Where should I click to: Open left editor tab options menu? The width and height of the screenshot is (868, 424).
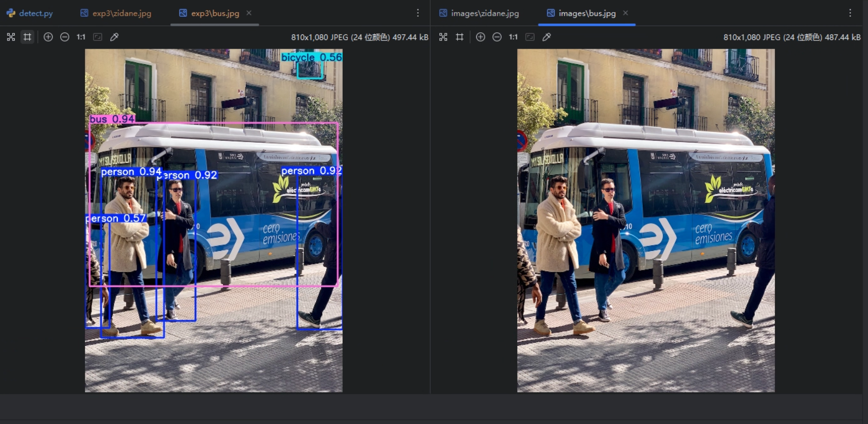[418, 13]
